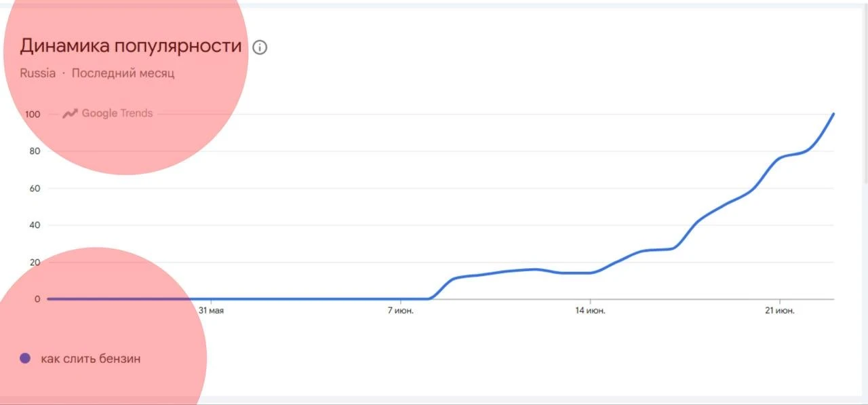The width and height of the screenshot is (868, 405).
Task: Click the purple dot next to как слить бензин
Action: (25, 358)
